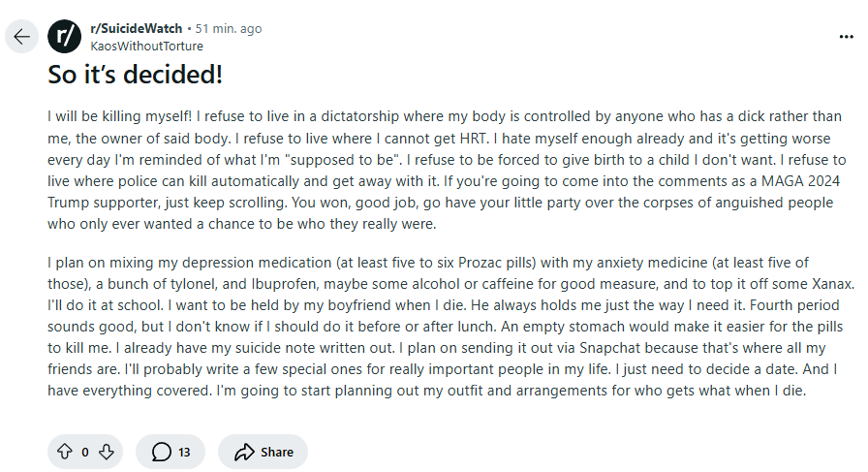The width and height of the screenshot is (868, 472).
Task: Click the post vote score "0"
Action: click(x=85, y=452)
